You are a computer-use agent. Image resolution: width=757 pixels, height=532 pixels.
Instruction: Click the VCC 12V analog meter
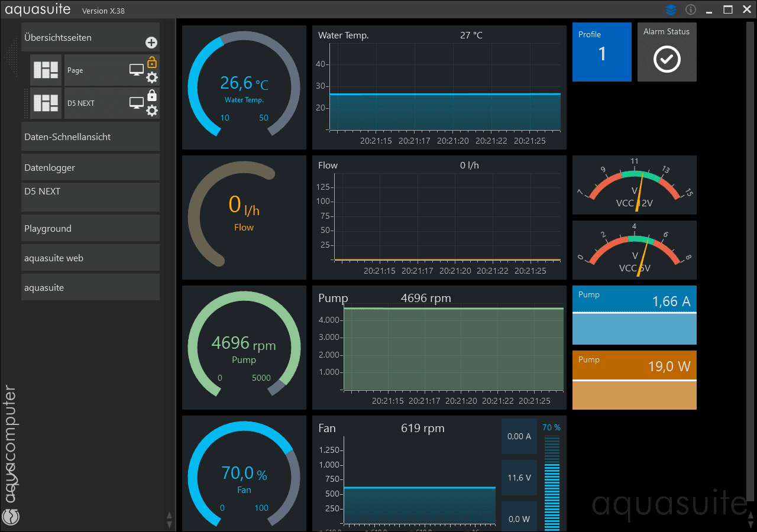(x=635, y=185)
